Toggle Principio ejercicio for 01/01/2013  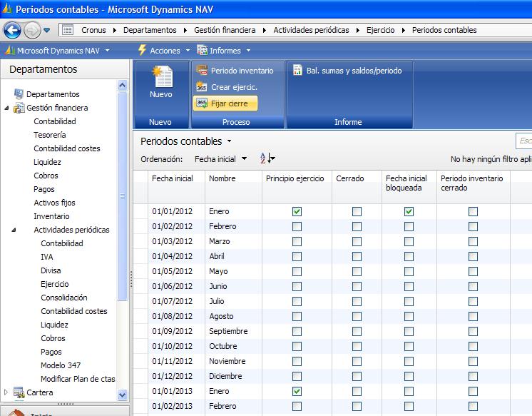(297, 391)
